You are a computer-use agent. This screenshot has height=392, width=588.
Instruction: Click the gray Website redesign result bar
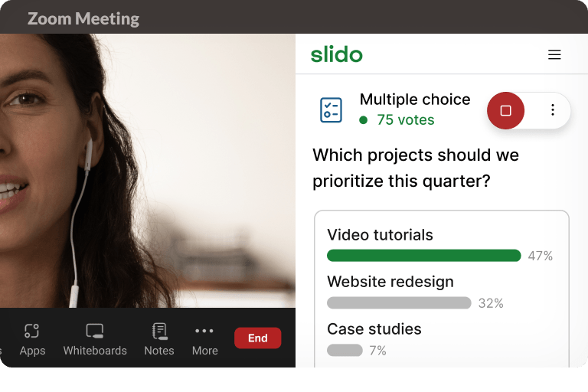point(398,303)
